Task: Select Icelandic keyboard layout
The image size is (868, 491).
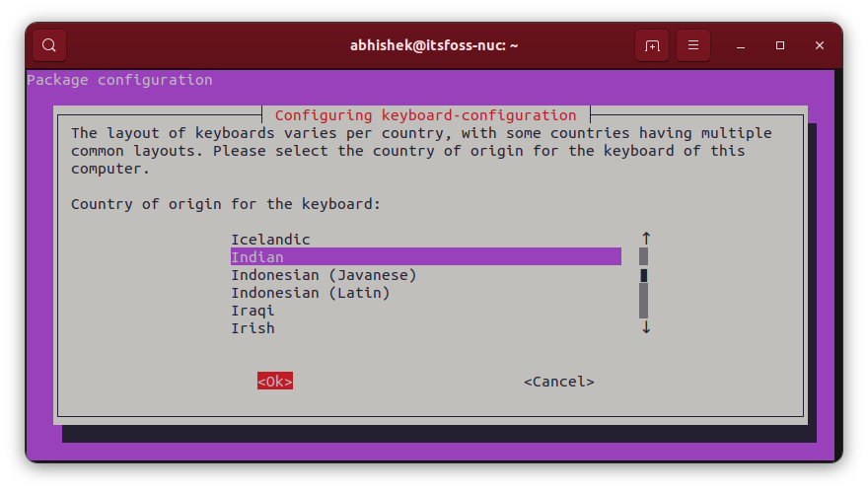Action: coord(270,240)
